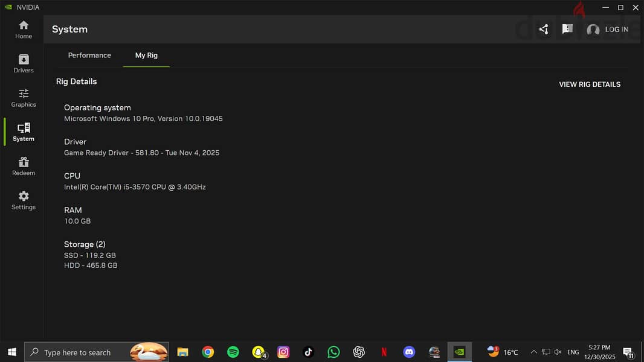Click the share icon in header
This screenshot has height=362, width=644.
click(544, 29)
